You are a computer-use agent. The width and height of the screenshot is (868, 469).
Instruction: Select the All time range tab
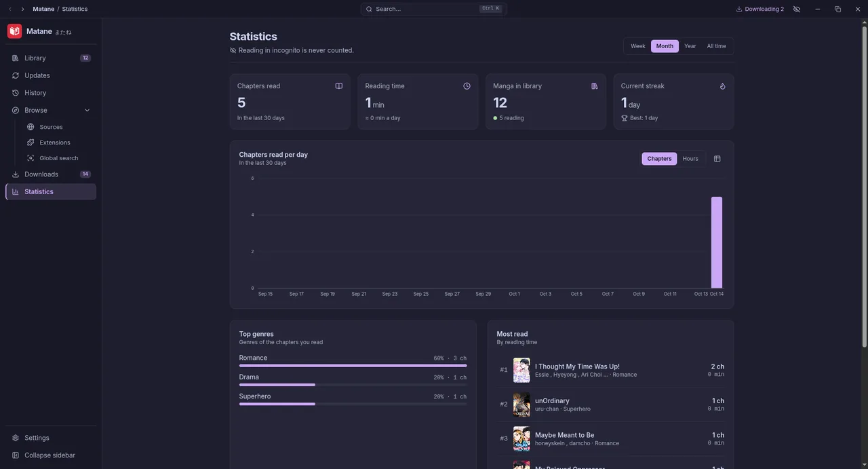[716, 46]
